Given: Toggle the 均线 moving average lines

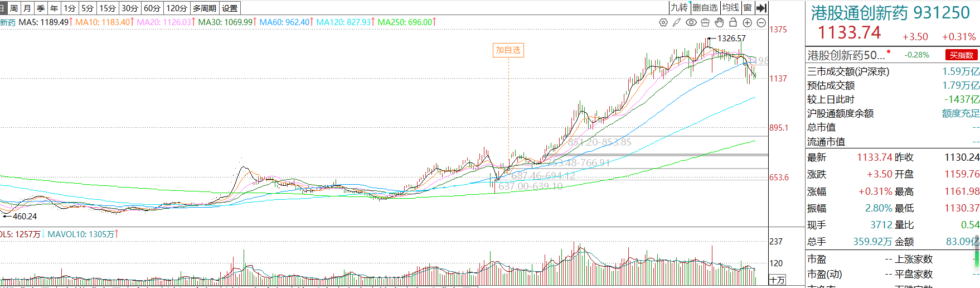Looking at the screenshot, I should tap(730, 8).
